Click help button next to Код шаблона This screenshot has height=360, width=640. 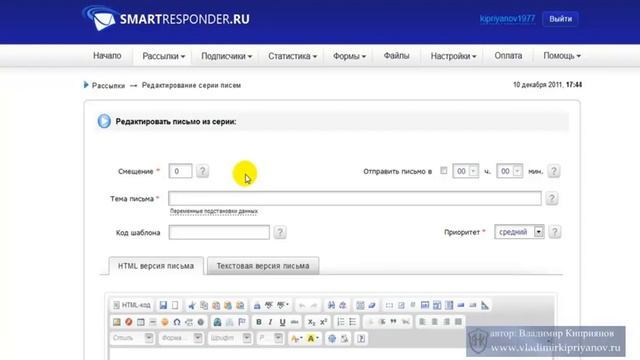coord(280,232)
